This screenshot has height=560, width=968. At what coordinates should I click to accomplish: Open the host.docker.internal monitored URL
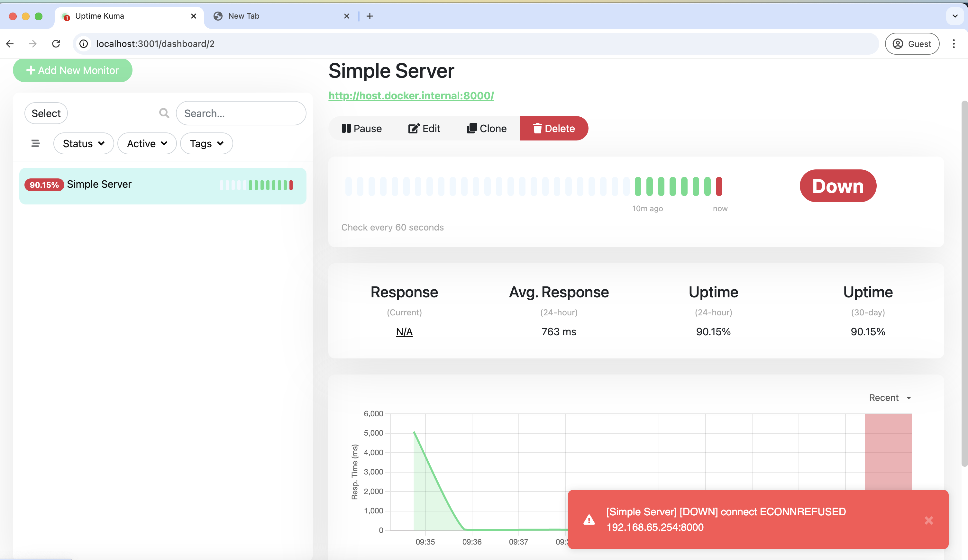click(411, 96)
